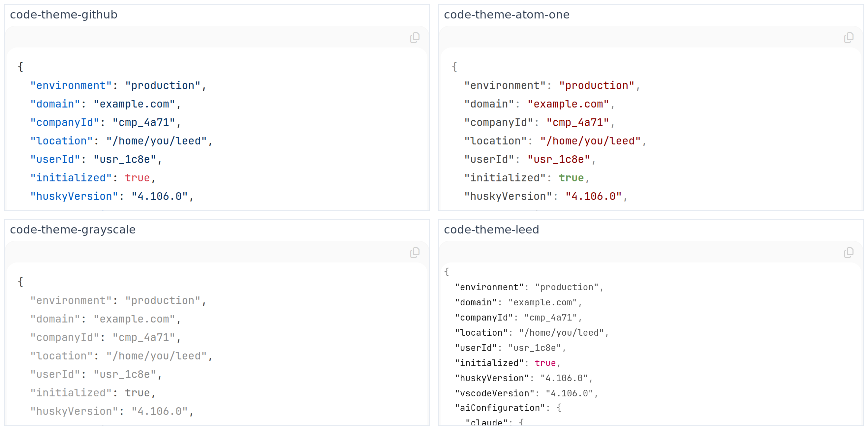This screenshot has height=430, width=868.
Task: Click "environment" key in github theme block
Action: click(71, 86)
